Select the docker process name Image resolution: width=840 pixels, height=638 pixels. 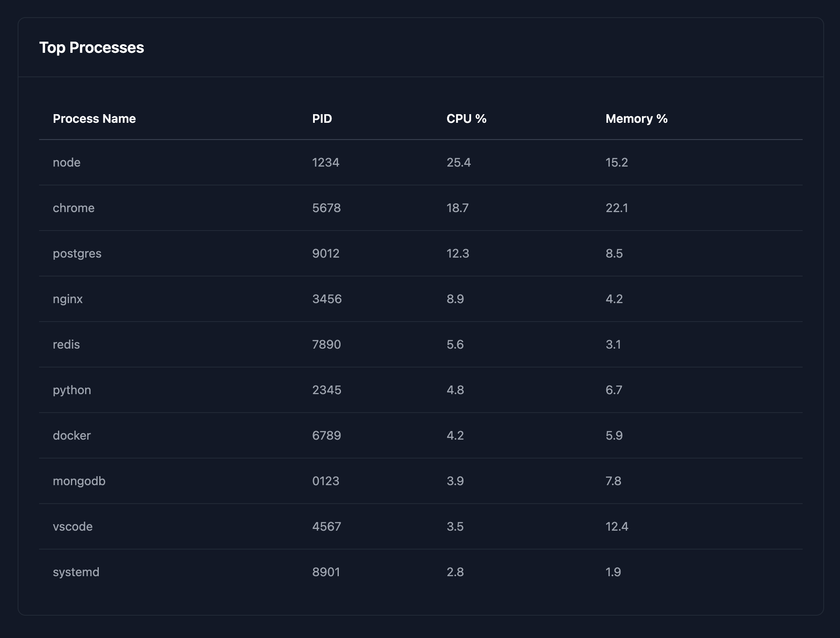pyautogui.click(x=72, y=435)
